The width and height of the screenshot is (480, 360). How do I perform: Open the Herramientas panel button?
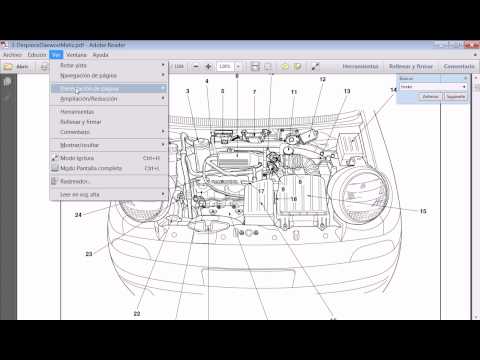point(360,67)
